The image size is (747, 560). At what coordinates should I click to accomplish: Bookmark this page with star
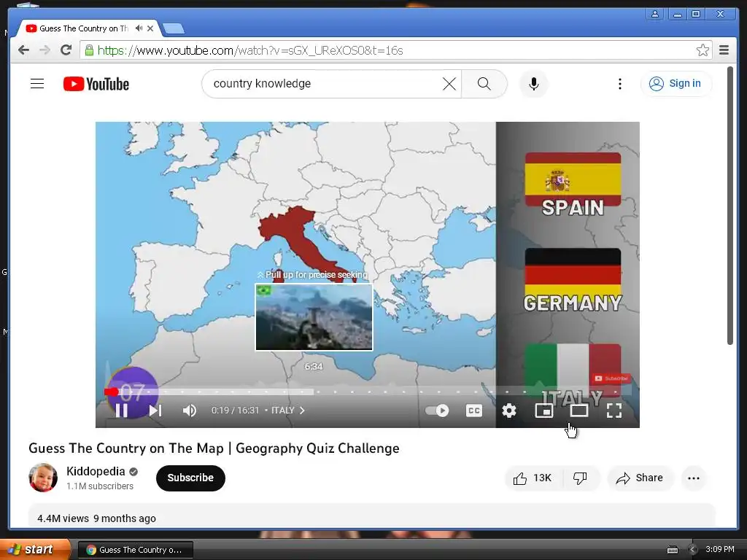pyautogui.click(x=703, y=50)
